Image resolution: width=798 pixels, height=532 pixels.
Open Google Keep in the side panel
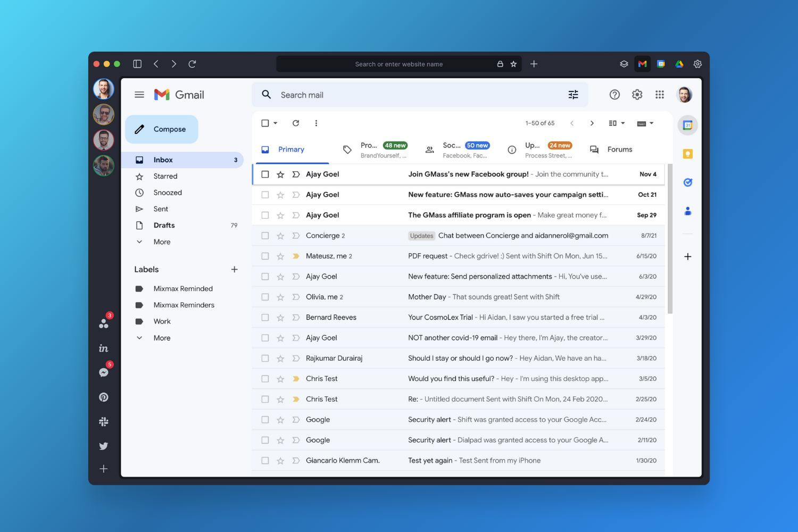(x=687, y=153)
